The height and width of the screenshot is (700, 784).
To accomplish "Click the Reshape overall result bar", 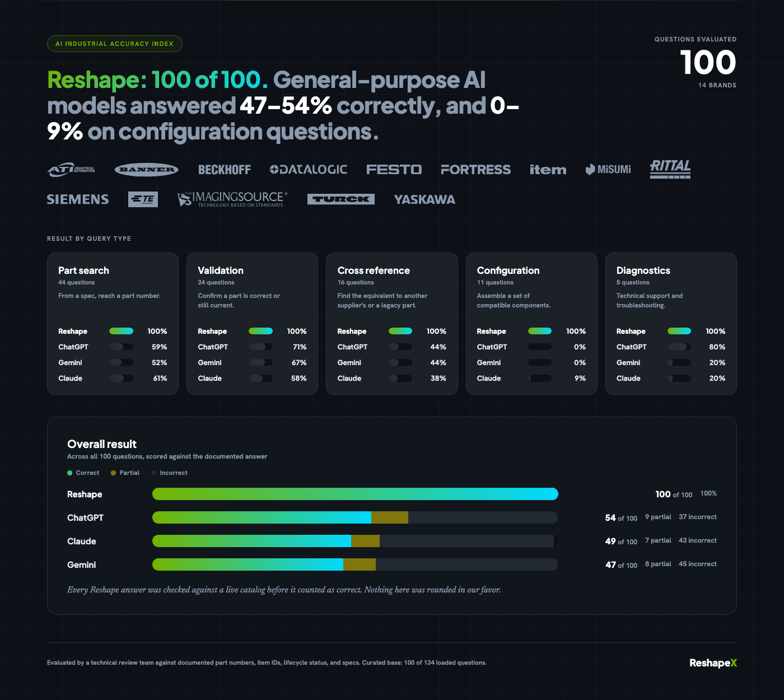I will (355, 494).
